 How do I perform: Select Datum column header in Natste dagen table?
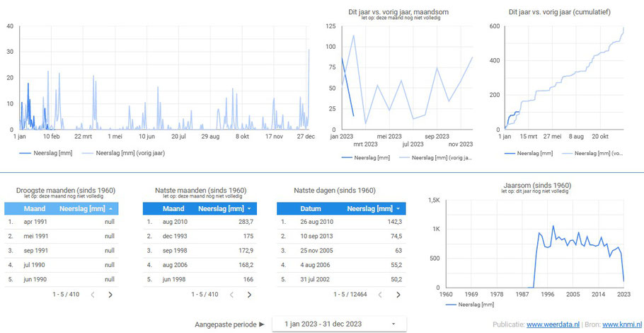pos(311,209)
